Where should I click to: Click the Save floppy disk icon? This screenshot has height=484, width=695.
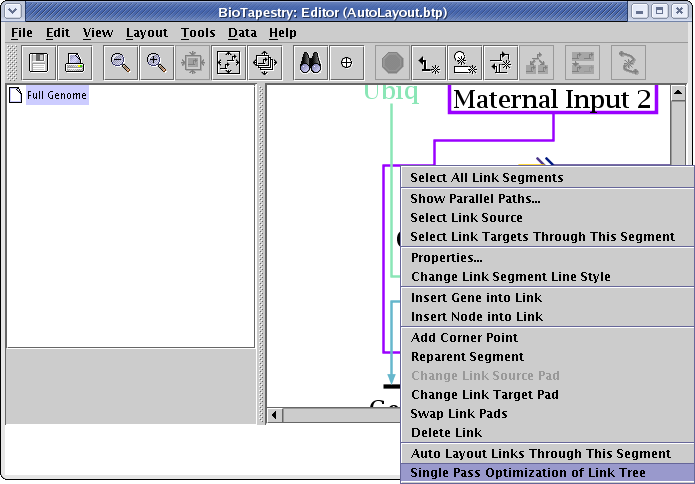click(40, 63)
